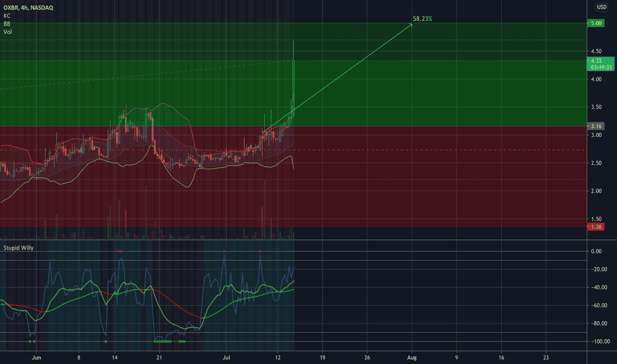The image size is (617, 364).
Task: Click the 4.33 current price label
Action: click(x=601, y=64)
